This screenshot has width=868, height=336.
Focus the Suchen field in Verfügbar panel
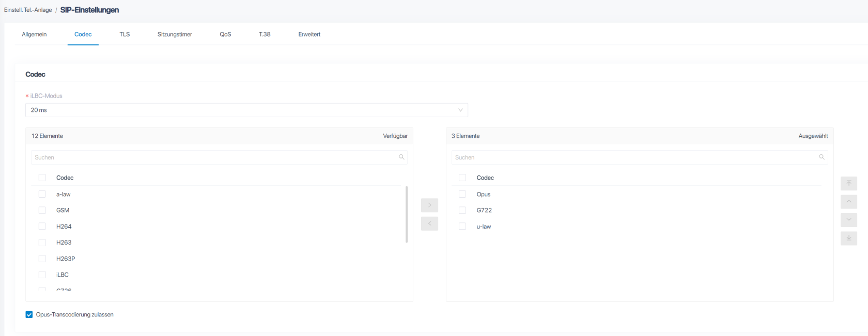pos(214,157)
